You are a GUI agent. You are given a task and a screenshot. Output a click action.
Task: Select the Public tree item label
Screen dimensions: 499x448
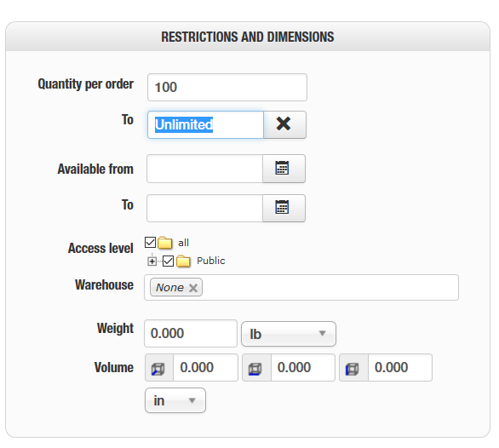pos(210,261)
